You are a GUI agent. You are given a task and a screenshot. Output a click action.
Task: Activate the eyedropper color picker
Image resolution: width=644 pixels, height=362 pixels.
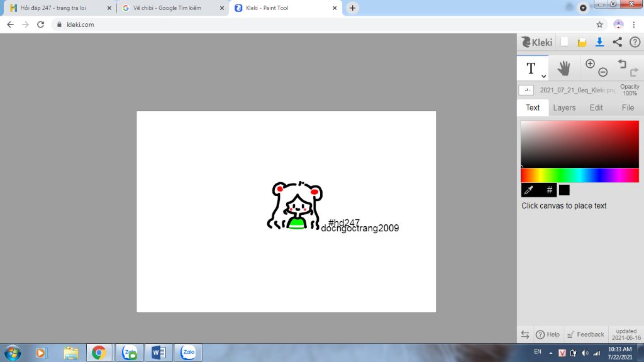530,190
